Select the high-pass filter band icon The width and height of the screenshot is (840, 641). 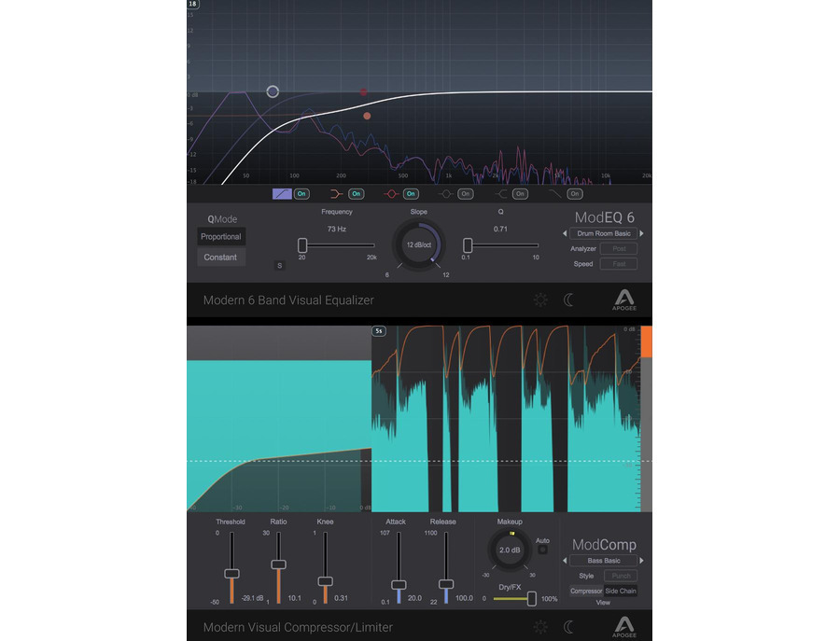point(282,194)
